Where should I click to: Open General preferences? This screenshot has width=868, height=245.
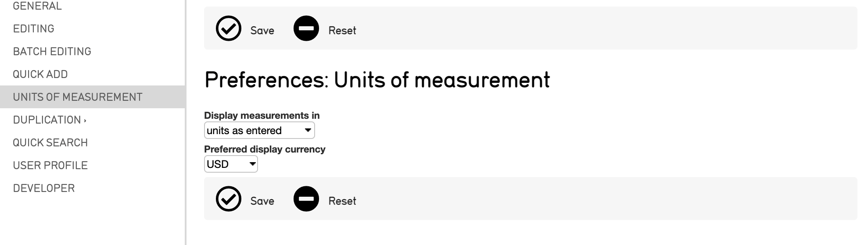pos(37,6)
